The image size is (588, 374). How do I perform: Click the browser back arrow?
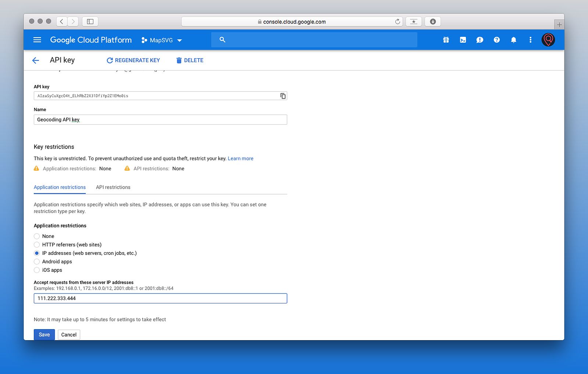point(62,22)
